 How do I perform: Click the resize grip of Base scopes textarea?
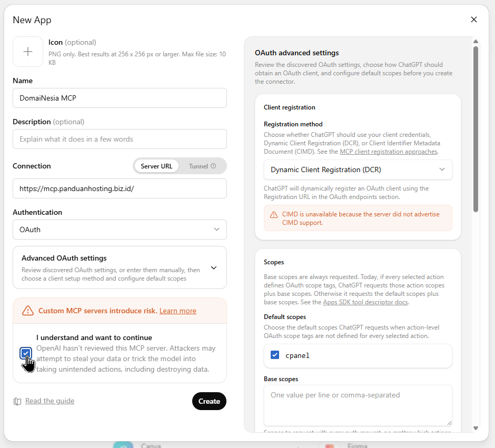(x=449, y=423)
